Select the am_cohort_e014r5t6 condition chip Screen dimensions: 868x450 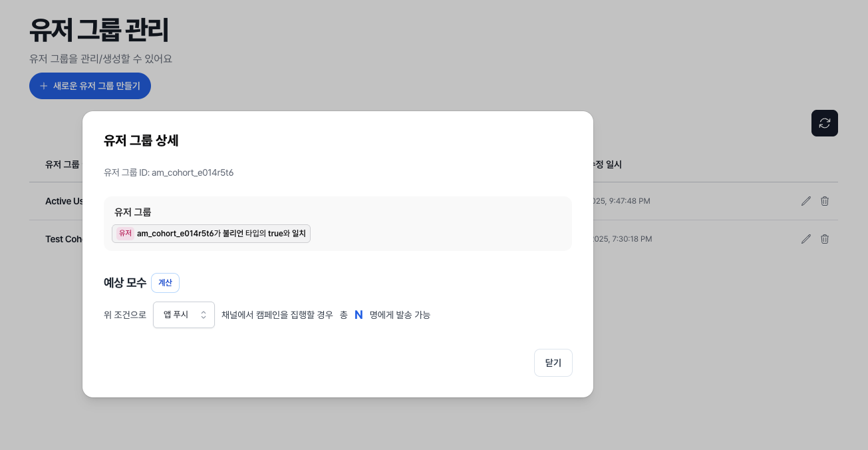pos(210,233)
